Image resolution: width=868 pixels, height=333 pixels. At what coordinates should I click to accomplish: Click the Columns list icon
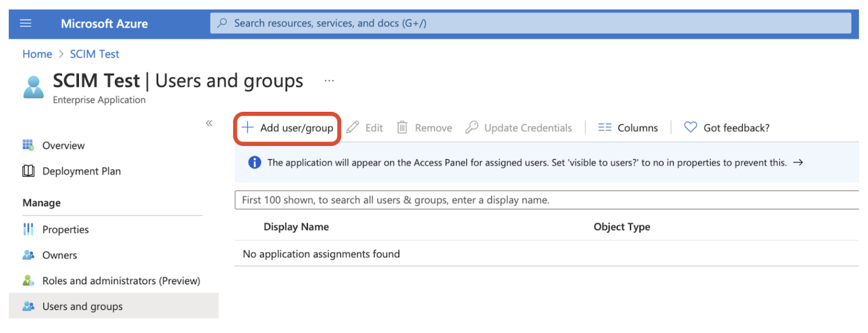click(x=605, y=128)
